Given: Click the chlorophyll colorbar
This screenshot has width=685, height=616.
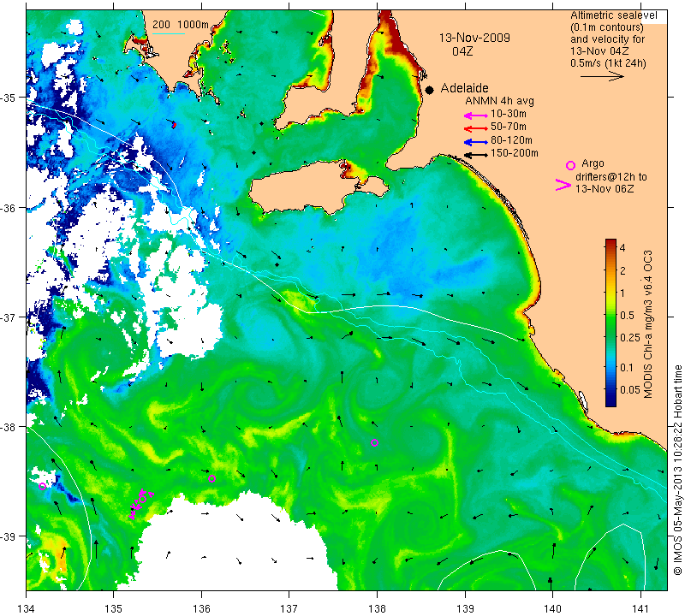Looking at the screenshot, I should (611, 323).
